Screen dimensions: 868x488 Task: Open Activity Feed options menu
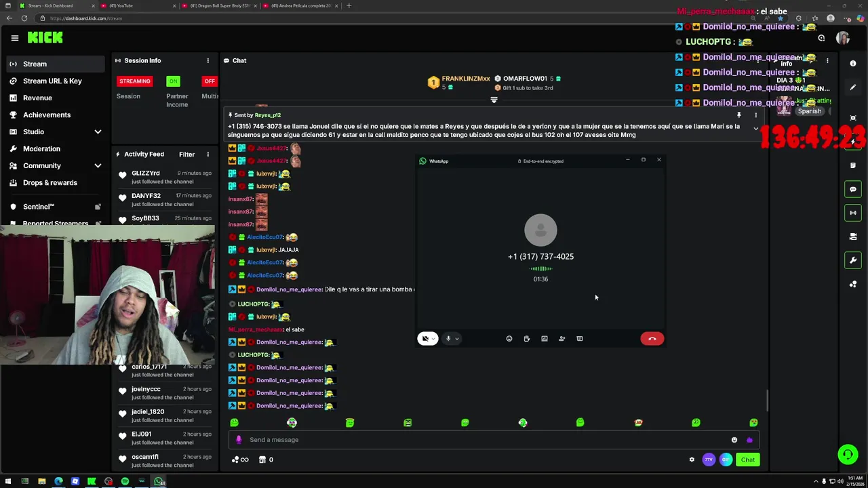point(208,155)
